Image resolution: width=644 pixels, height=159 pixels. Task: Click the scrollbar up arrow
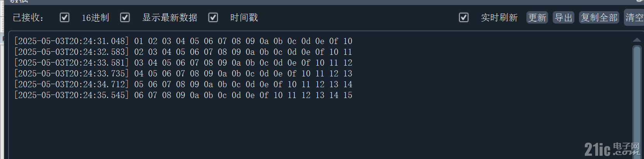click(x=637, y=40)
